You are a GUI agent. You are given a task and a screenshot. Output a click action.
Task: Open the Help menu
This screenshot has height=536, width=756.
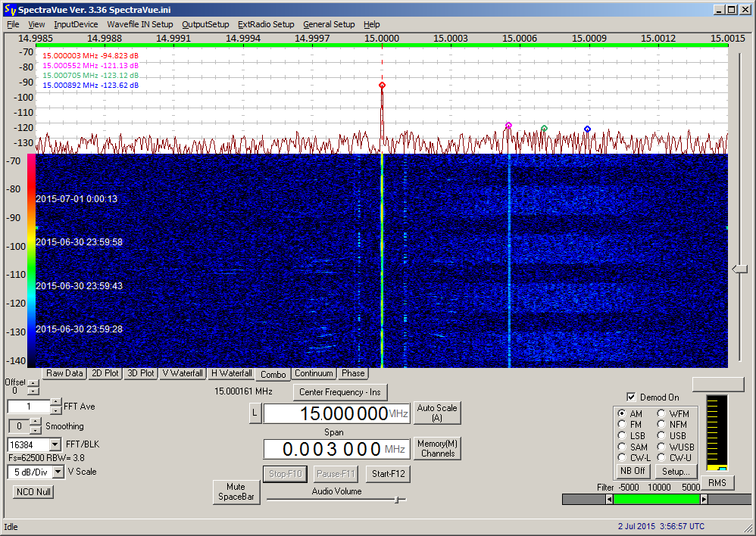(x=371, y=24)
